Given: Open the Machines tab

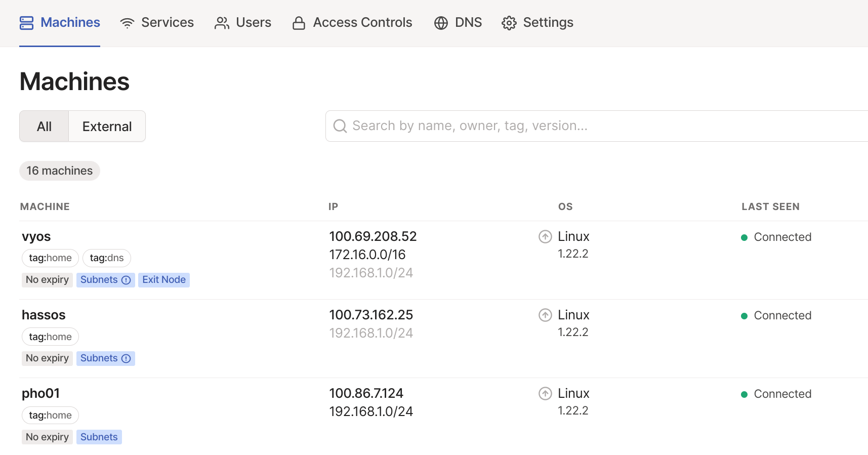Looking at the screenshot, I should tap(60, 23).
